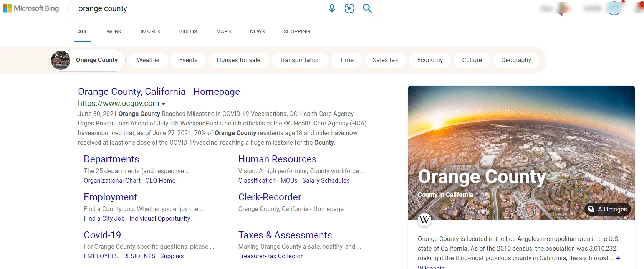Viewport: 644px width, 269px height.
Task: Open the CEO Home link
Action: [x=161, y=181]
